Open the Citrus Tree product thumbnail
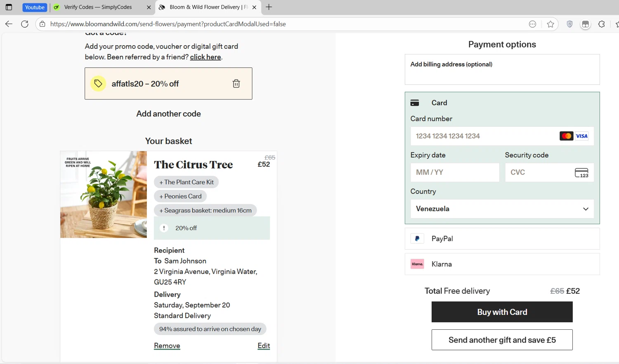Viewport: 619px width, 364px height. [x=104, y=194]
